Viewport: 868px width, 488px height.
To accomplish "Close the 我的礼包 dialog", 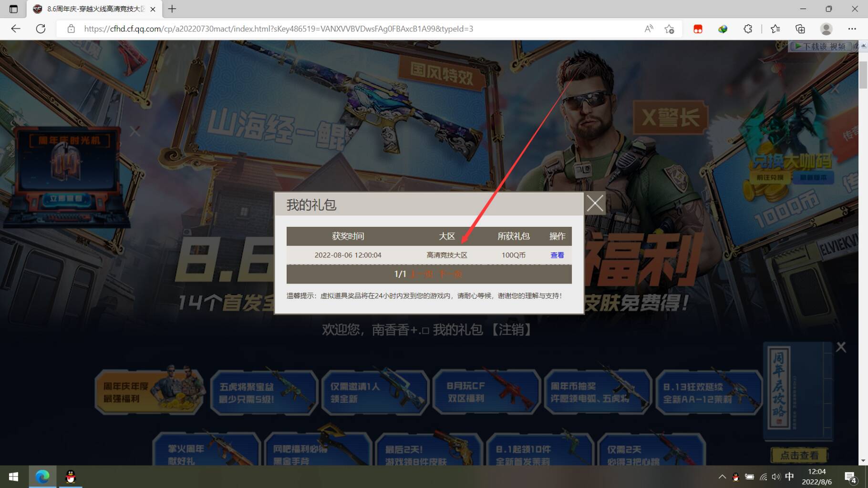I will pyautogui.click(x=595, y=203).
